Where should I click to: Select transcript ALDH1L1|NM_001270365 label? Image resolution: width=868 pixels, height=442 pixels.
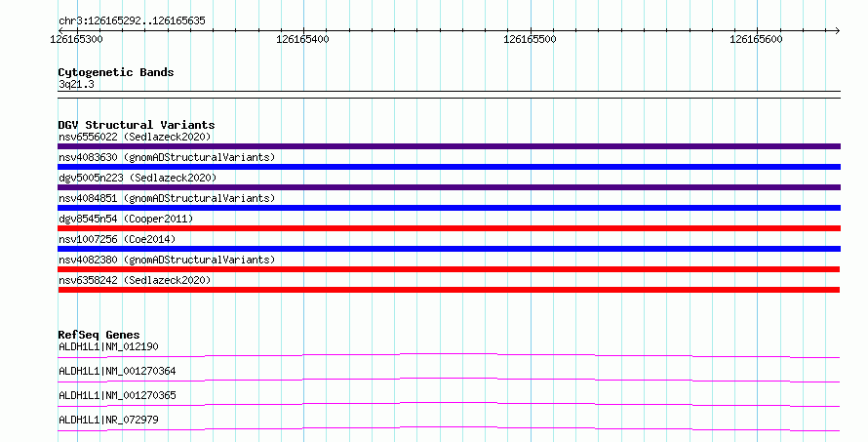(x=117, y=395)
